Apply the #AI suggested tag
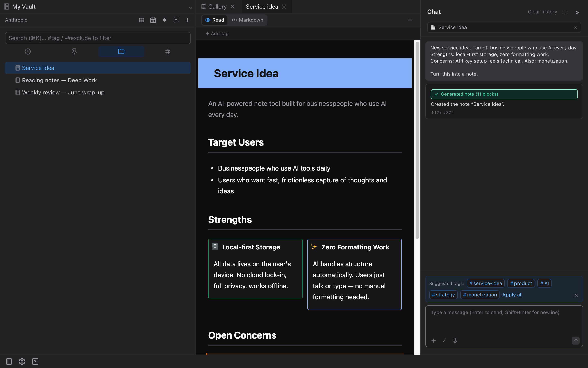588x368 pixels. point(545,283)
